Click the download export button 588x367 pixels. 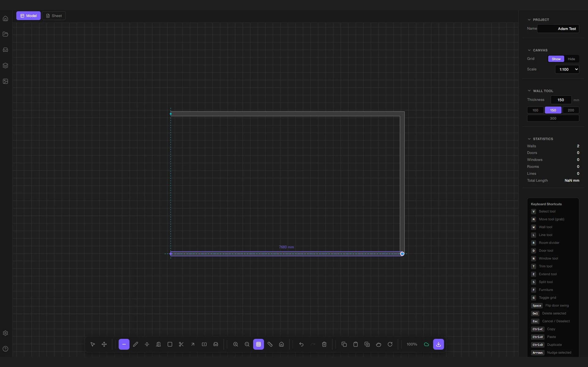coord(438,344)
